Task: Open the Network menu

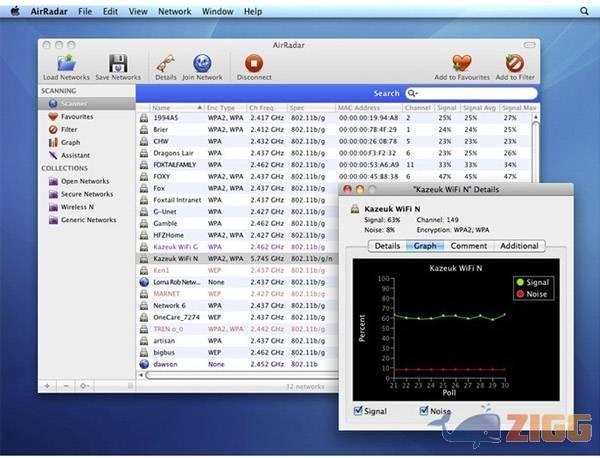Action: pos(174,11)
